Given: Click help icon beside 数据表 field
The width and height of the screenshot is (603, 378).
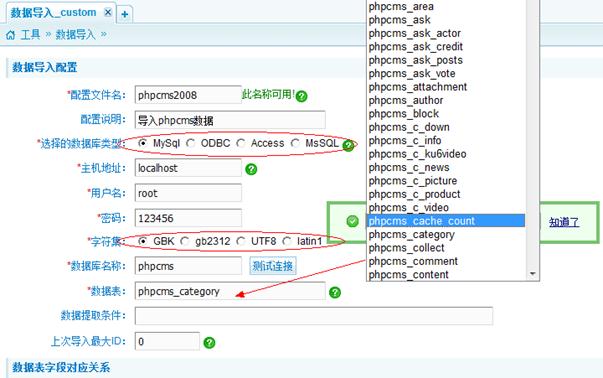Looking at the screenshot, I should point(335,292).
